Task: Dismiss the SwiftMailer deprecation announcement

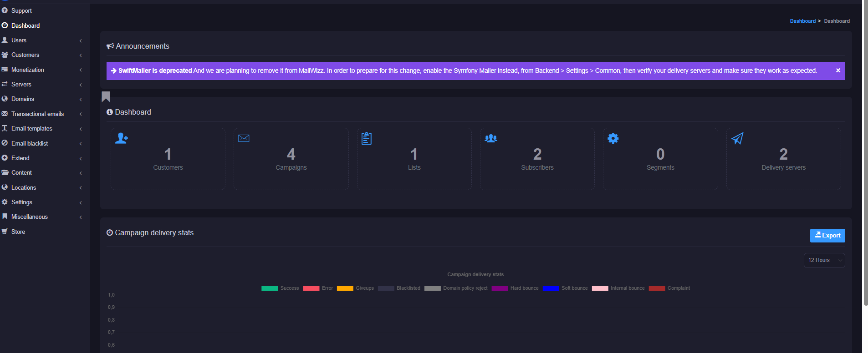Action: tap(838, 71)
